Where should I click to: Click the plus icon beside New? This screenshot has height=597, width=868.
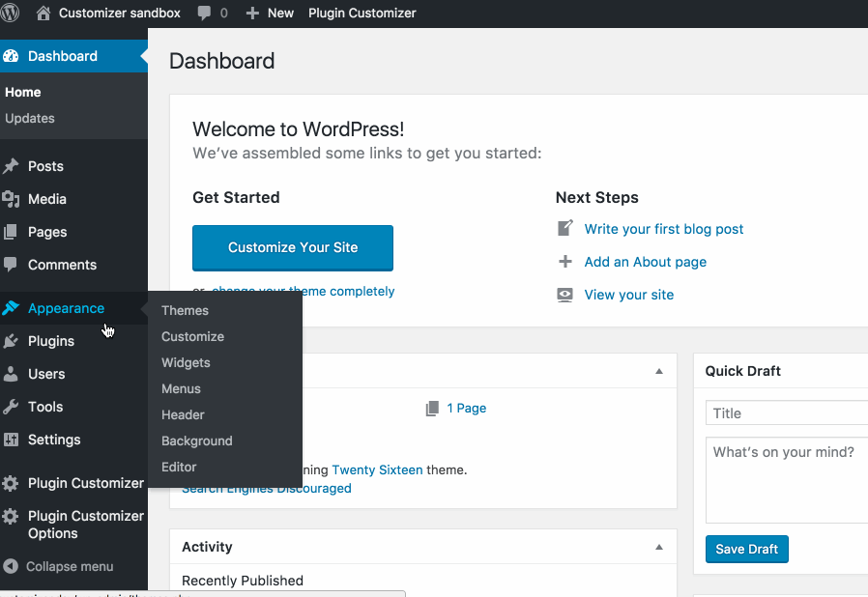[x=252, y=14]
